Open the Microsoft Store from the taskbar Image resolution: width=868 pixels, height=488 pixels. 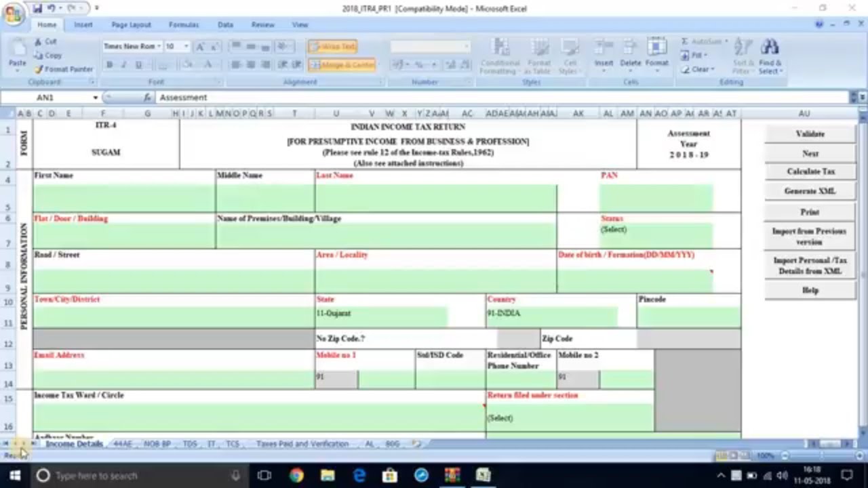click(x=390, y=476)
